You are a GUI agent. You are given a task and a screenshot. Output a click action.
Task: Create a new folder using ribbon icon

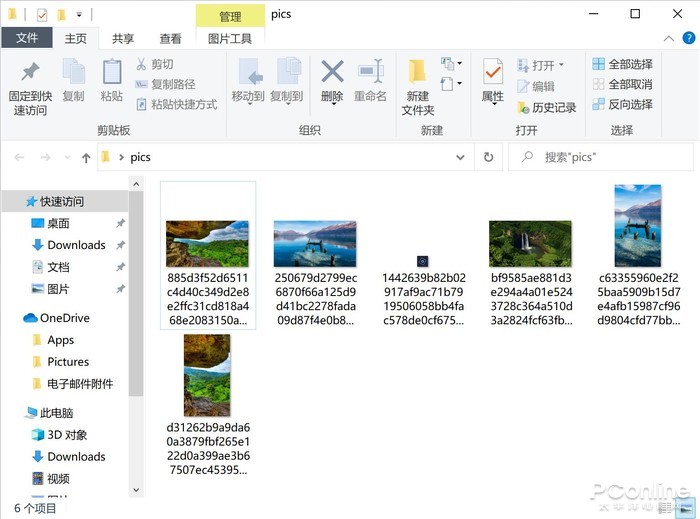tap(418, 73)
